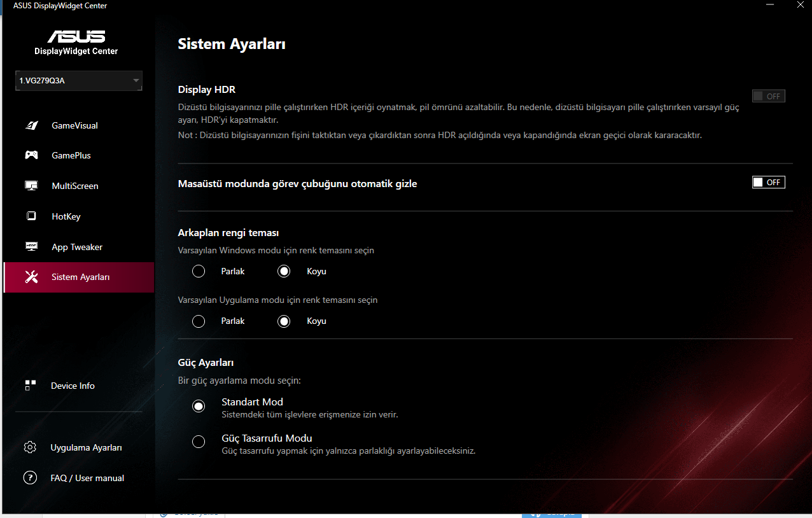Click 'Varsayılan Windows modu için' label
812x518 pixels.
pyautogui.click(x=276, y=250)
